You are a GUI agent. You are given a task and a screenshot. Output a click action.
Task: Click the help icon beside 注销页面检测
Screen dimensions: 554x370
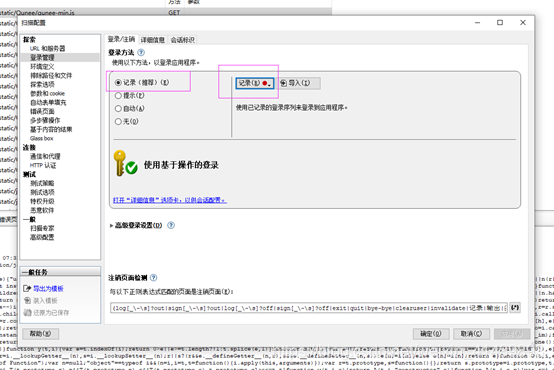pyautogui.click(x=153, y=278)
